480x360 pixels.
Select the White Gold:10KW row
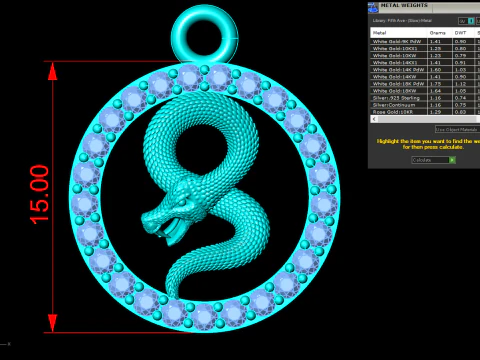click(425, 56)
